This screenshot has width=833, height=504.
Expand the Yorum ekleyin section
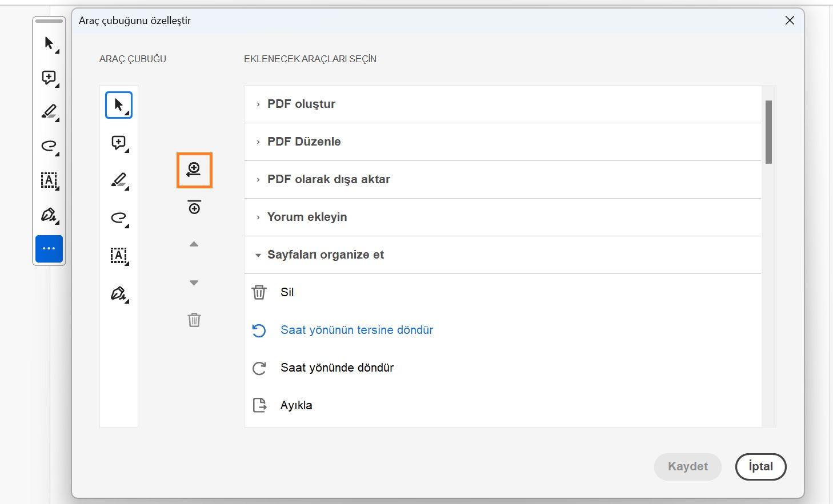click(x=307, y=217)
